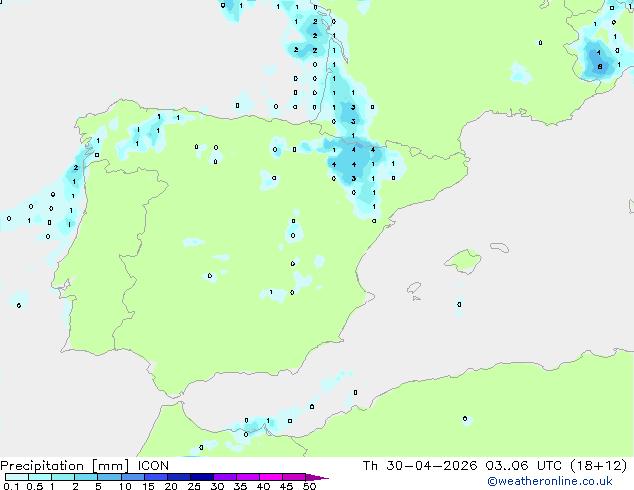This screenshot has width=634, height=490.
Task: Click the date text Th 30-04-2026
Action: 420,466
